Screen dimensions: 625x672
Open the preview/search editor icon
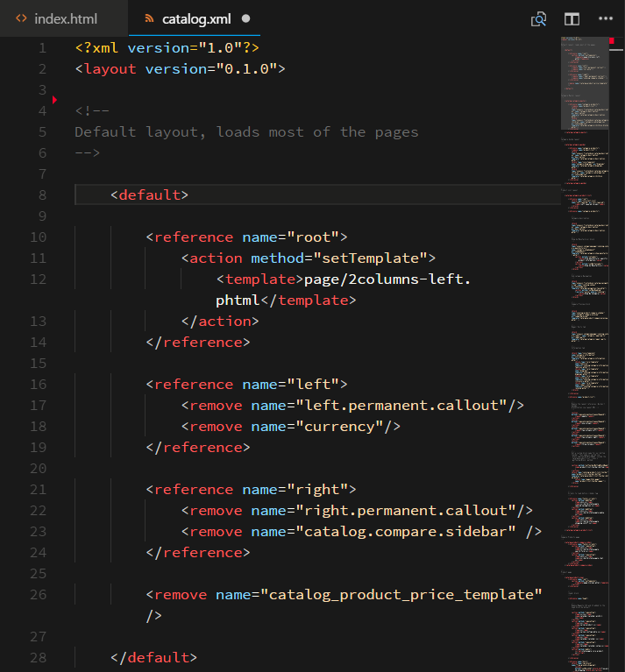point(538,19)
